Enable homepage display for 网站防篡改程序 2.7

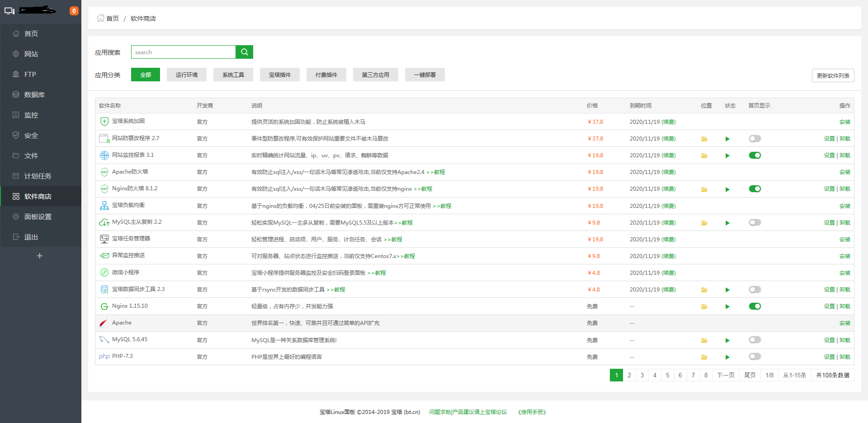(x=755, y=138)
